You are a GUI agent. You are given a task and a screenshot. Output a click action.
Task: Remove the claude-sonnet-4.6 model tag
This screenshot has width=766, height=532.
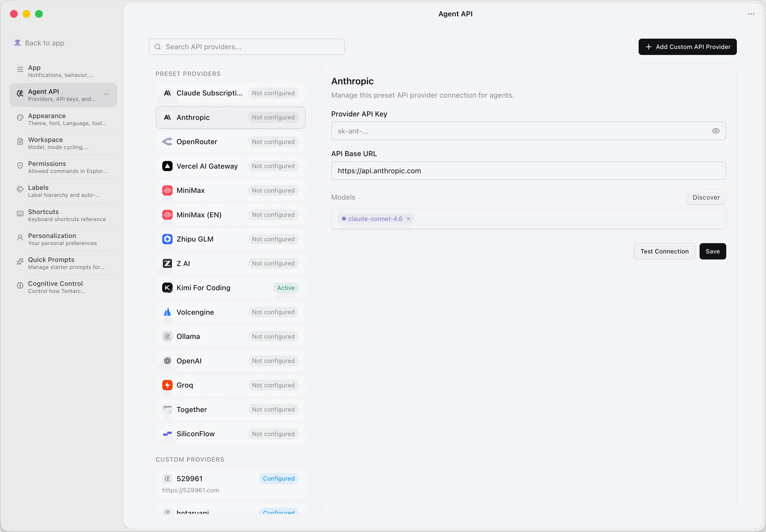click(408, 219)
